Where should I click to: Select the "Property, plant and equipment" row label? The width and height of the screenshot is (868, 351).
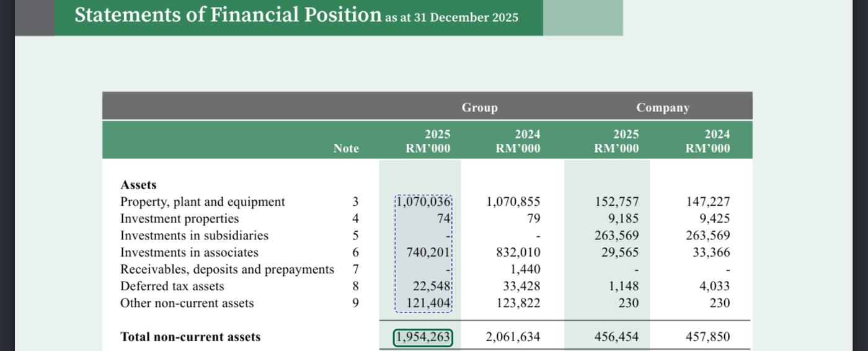[203, 202]
